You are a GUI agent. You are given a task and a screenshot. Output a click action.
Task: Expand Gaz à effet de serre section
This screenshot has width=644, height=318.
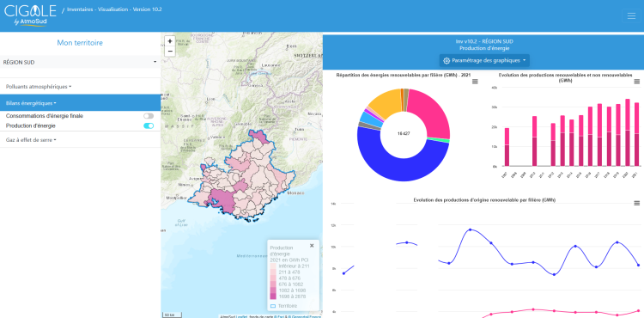click(x=31, y=140)
